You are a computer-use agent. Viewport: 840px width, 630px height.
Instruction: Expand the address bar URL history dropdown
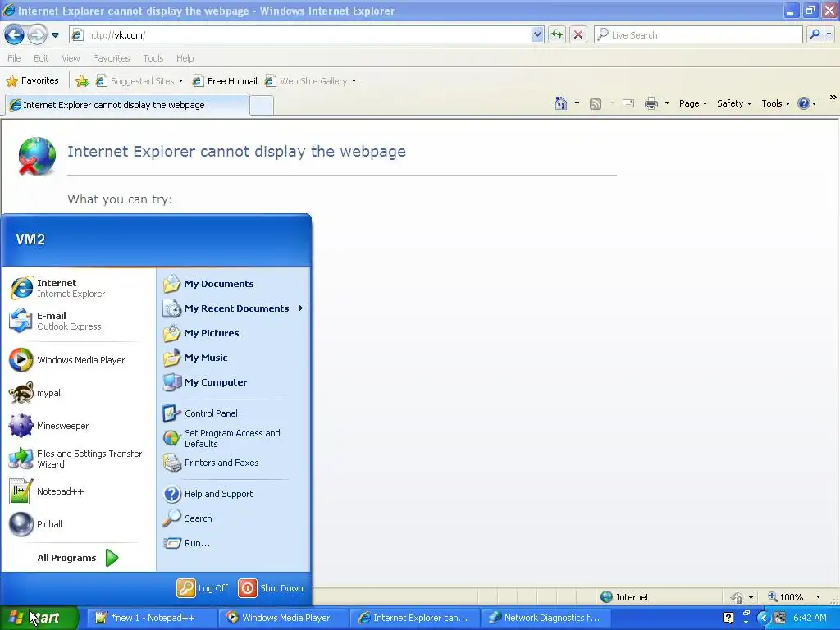point(537,34)
